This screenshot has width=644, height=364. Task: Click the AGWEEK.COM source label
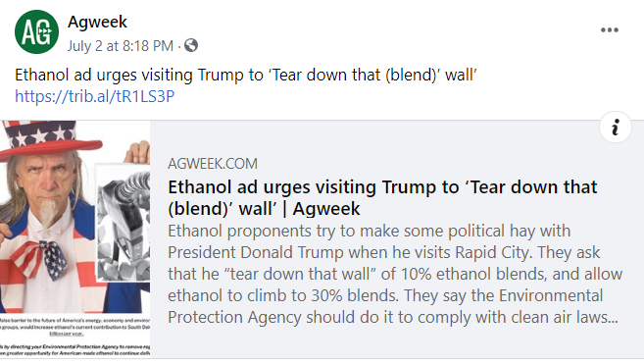[213, 164]
